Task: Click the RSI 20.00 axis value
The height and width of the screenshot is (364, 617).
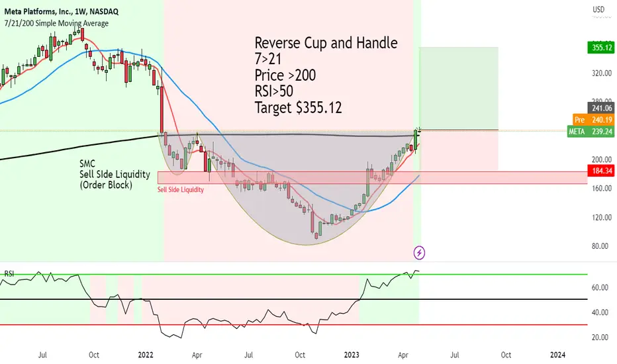Action: (x=600, y=337)
